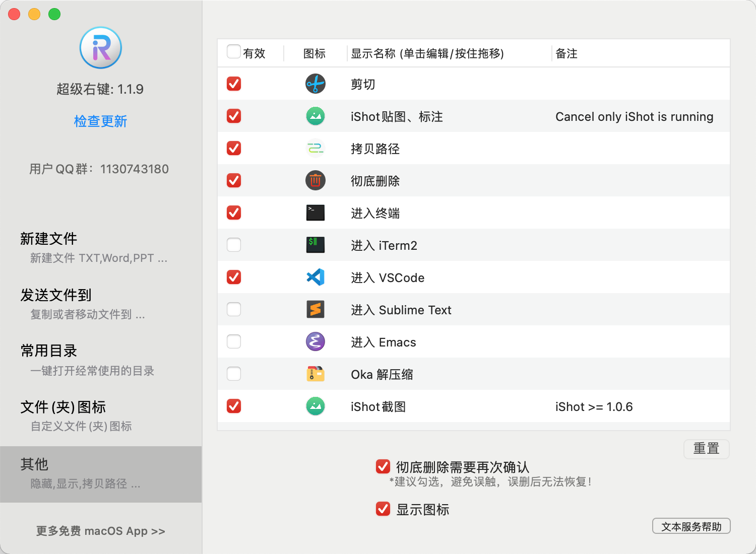Enable the 进入 iTerm2 checkbox
Viewport: 756px width, 554px height.
pos(234,245)
